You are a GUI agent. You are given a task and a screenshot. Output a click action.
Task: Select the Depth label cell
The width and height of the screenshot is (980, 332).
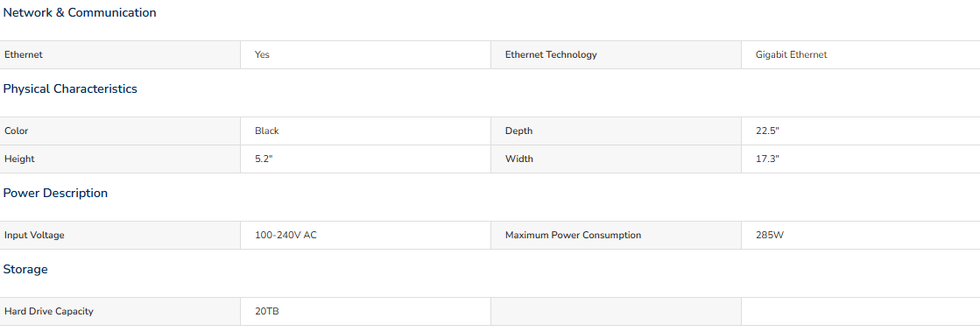point(616,131)
